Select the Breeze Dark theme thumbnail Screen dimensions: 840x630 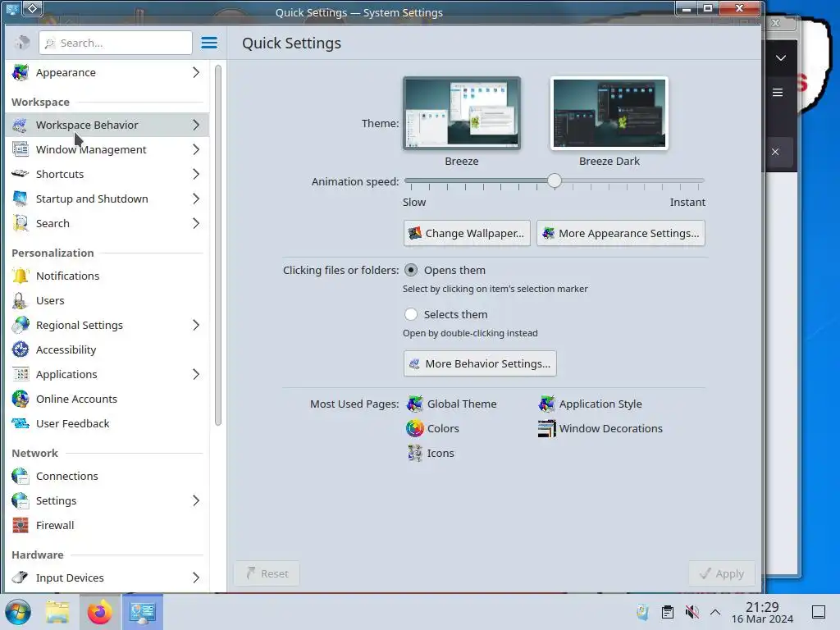point(609,113)
